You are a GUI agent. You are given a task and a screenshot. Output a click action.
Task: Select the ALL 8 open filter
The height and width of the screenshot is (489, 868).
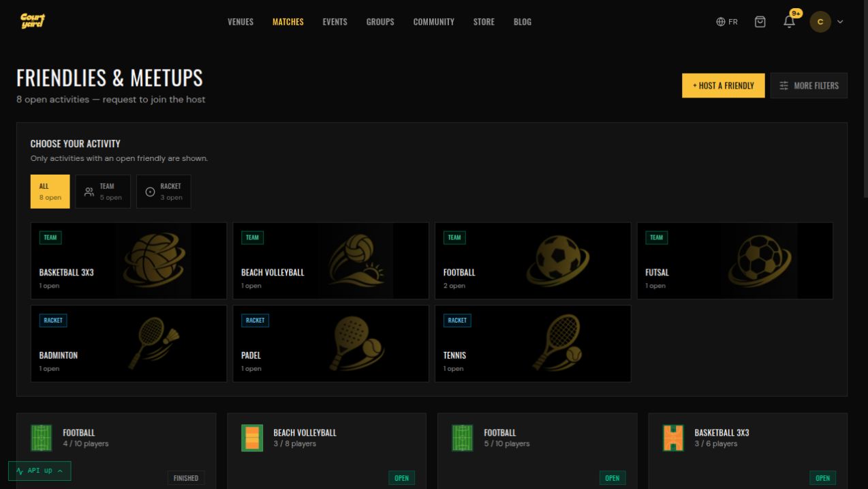(50, 192)
